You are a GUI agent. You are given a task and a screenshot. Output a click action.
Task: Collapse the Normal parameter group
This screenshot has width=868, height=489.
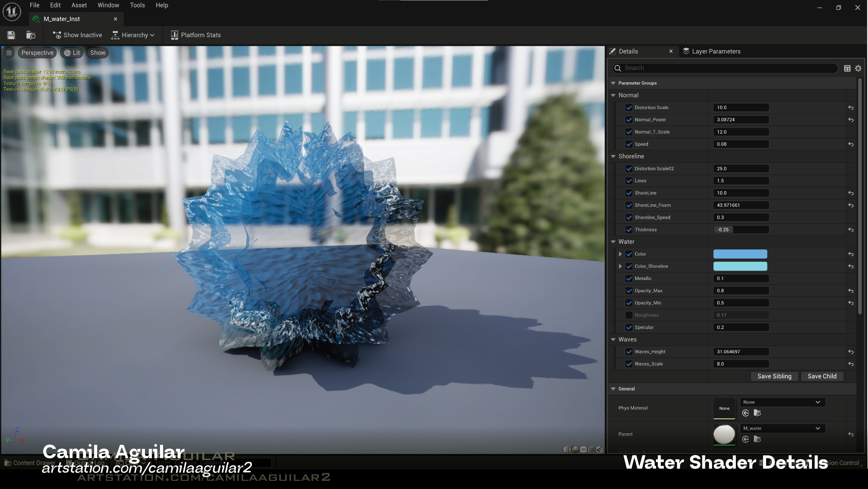click(x=613, y=95)
